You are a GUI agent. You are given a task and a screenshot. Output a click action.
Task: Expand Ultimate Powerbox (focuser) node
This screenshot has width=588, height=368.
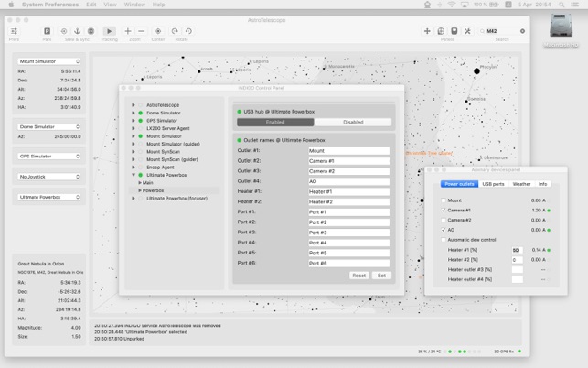pos(134,199)
